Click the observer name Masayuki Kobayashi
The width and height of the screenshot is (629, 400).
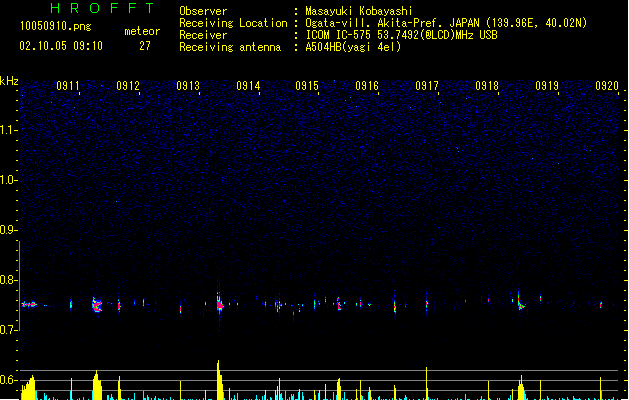point(359,11)
